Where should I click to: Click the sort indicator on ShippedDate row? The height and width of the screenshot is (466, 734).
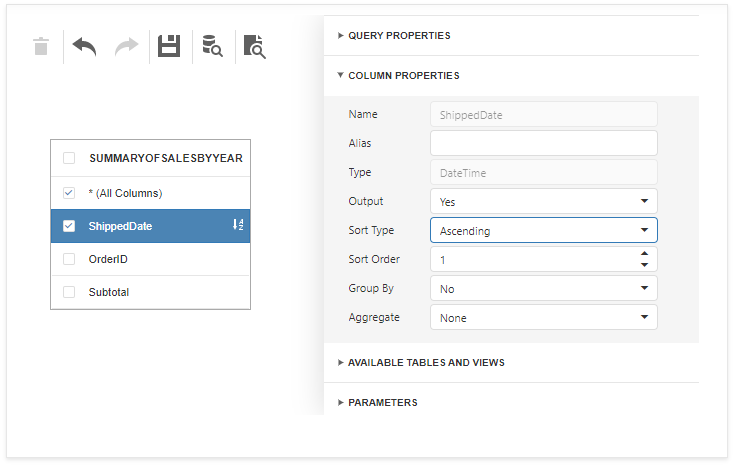point(238,225)
